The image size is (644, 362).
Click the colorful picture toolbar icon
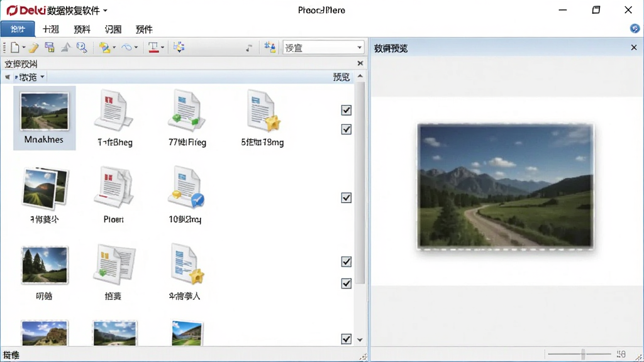coord(105,48)
